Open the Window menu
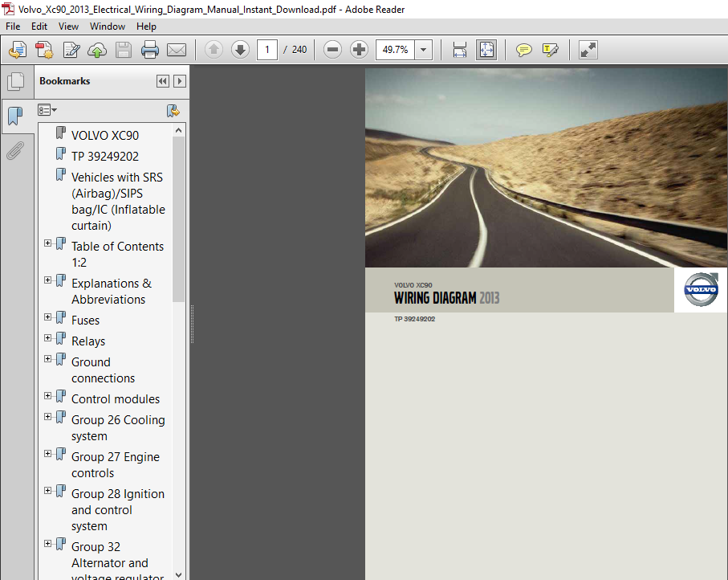The height and width of the screenshot is (580, 728). coord(108,27)
